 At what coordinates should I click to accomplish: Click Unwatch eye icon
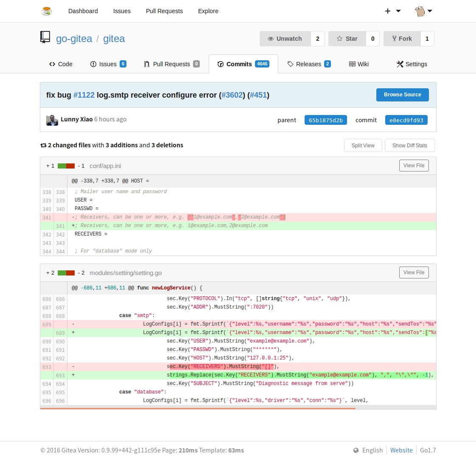(271, 39)
